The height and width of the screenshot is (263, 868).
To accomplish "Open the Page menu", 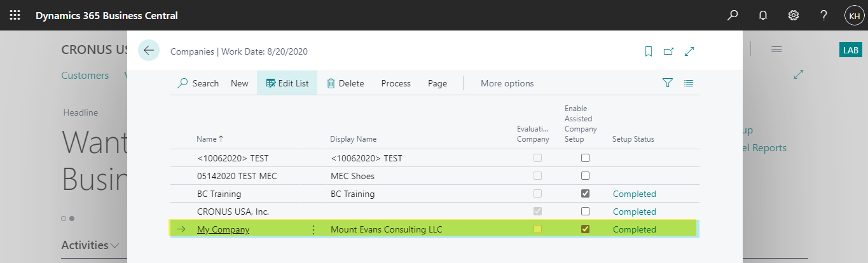I will tap(437, 83).
